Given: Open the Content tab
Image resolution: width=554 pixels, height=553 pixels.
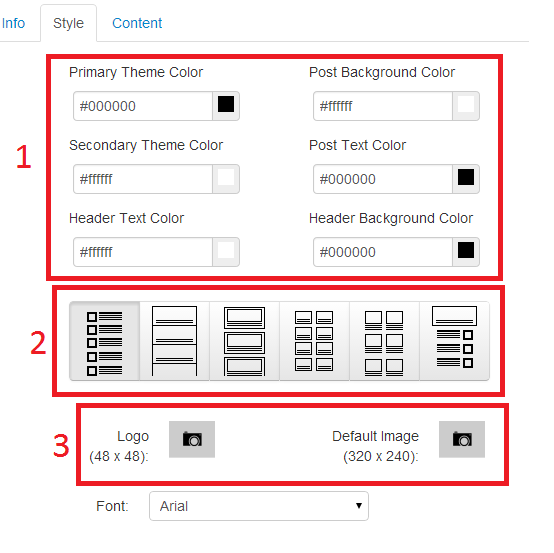Looking at the screenshot, I should coord(137,23).
